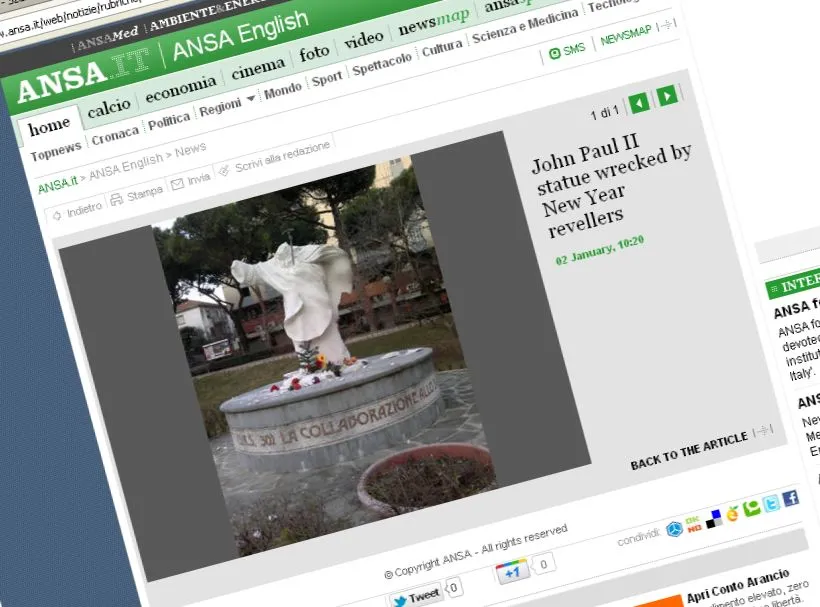Go to next photo with green right arrow
Screen dimensions: 820x607
click(x=667, y=95)
